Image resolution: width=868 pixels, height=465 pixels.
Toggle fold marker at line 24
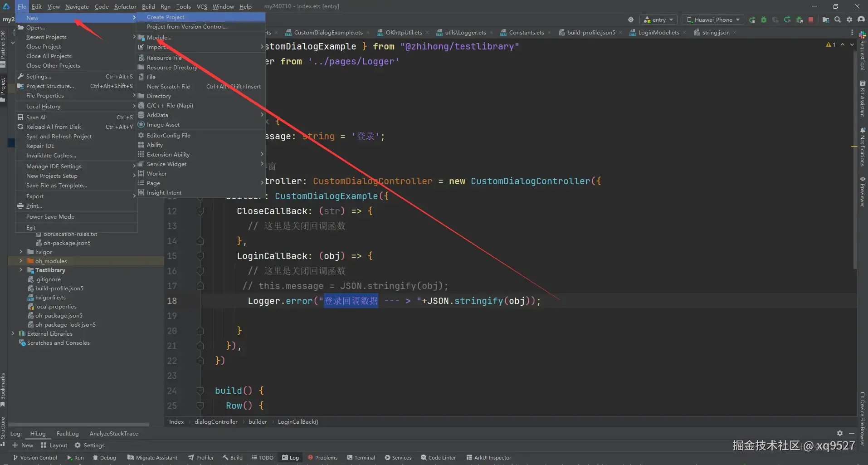200,391
